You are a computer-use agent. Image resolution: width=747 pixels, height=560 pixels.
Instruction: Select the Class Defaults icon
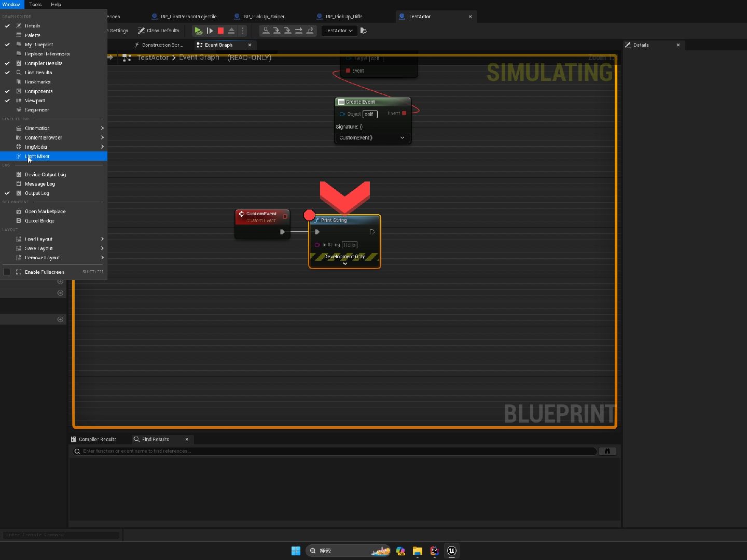click(x=141, y=31)
